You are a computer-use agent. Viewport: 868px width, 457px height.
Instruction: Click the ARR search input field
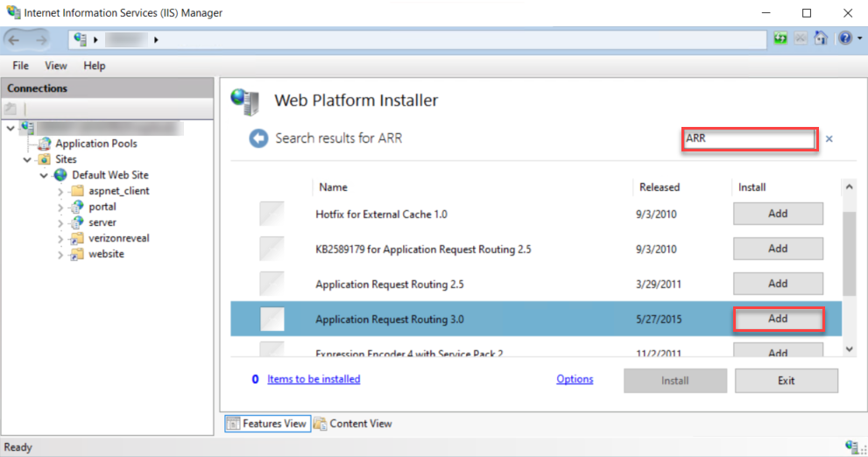click(750, 139)
